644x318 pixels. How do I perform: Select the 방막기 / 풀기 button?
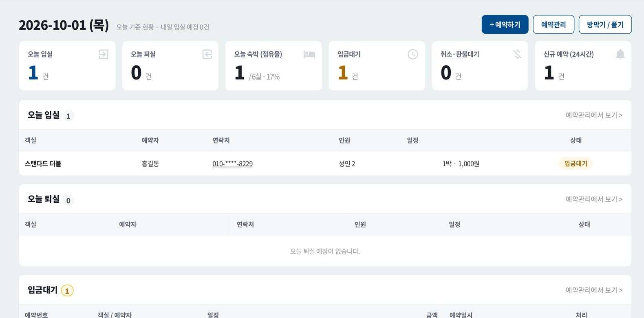click(x=605, y=24)
